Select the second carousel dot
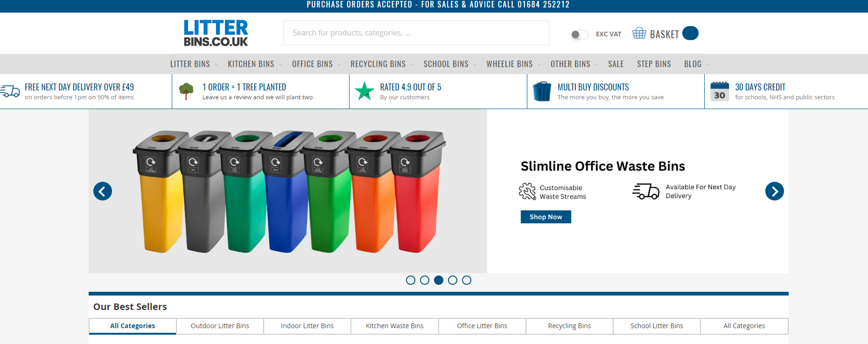Screen dimensions: 868x344 pos(425,280)
